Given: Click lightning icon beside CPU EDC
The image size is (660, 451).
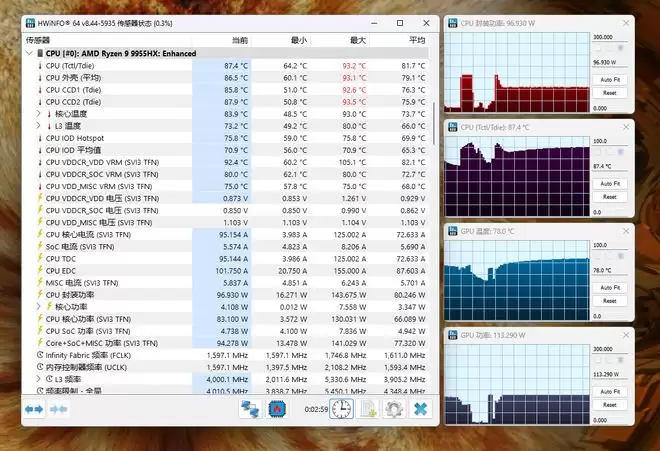Looking at the screenshot, I should tap(40, 270).
